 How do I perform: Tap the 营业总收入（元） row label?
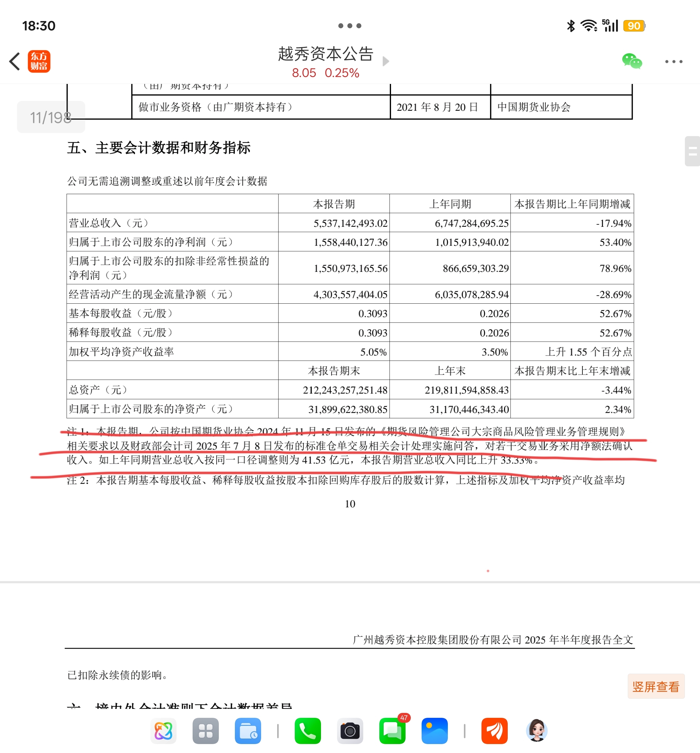(x=108, y=223)
